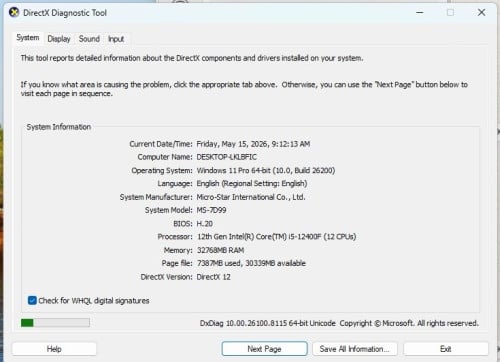Click the Operating System field label
Viewport: 500px width, 362px height.
pyautogui.click(x=162, y=170)
